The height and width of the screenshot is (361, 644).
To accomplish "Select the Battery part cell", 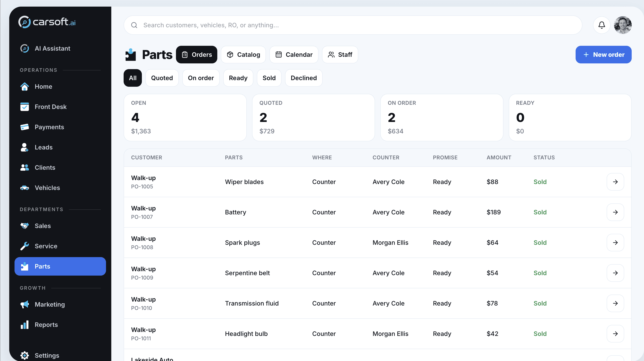I will point(236,212).
